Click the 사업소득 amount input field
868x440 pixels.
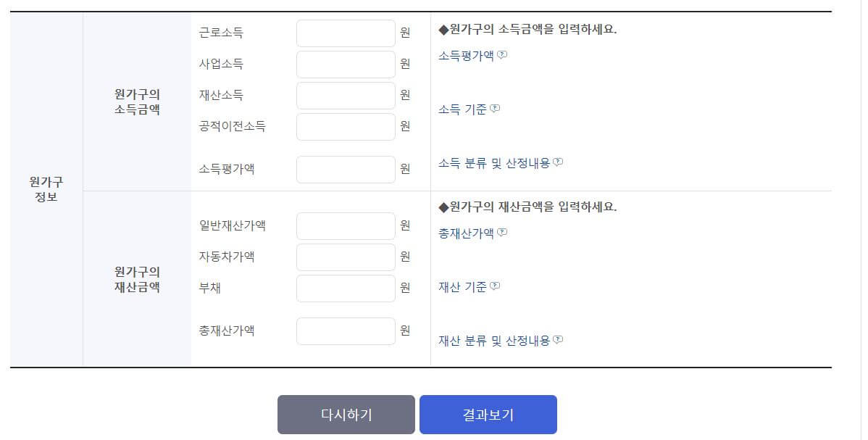pyautogui.click(x=346, y=64)
